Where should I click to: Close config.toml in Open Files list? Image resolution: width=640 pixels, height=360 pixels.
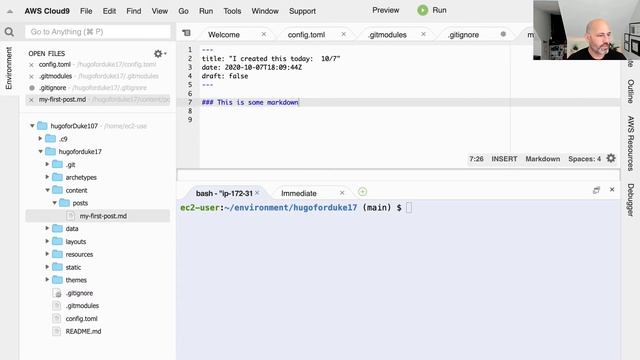pyautogui.click(x=31, y=65)
